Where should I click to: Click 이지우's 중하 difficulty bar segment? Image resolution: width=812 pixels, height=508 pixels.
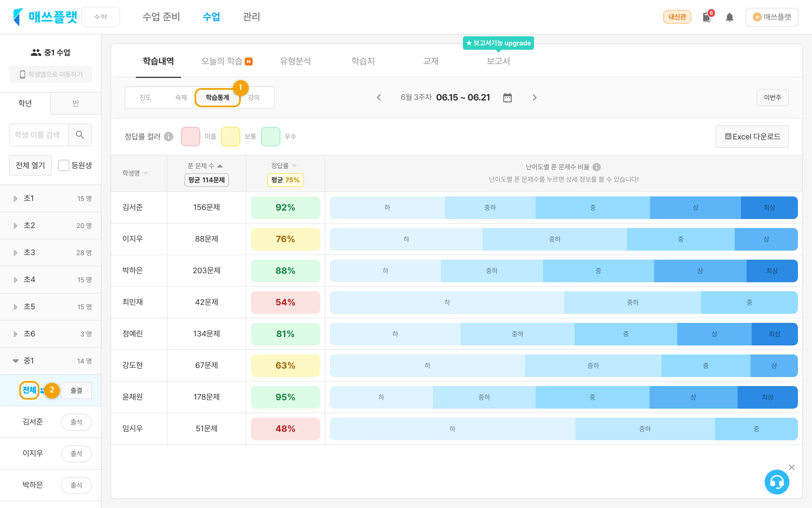click(x=555, y=239)
